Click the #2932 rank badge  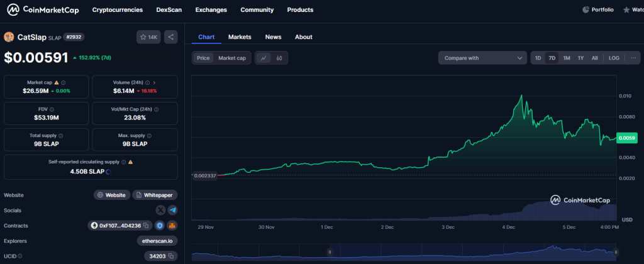coord(74,37)
